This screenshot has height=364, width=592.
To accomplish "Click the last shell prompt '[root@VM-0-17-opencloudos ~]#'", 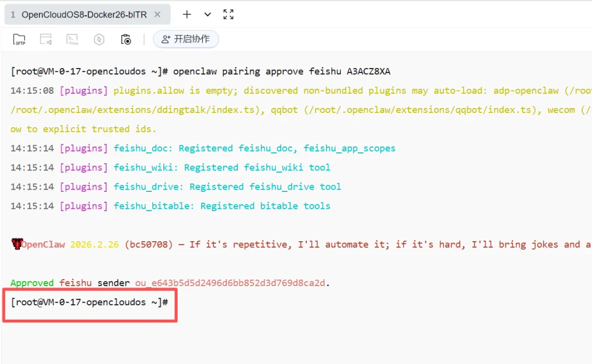I will click(89, 303).
